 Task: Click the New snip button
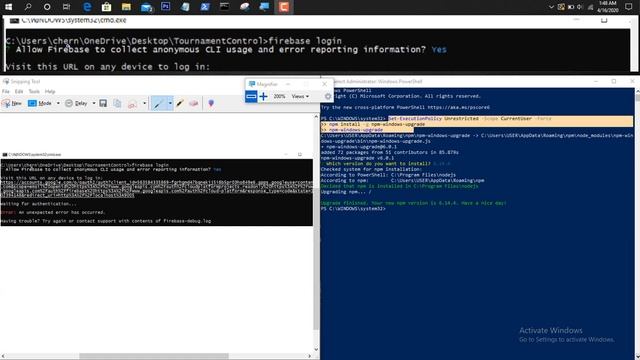(x=11, y=104)
